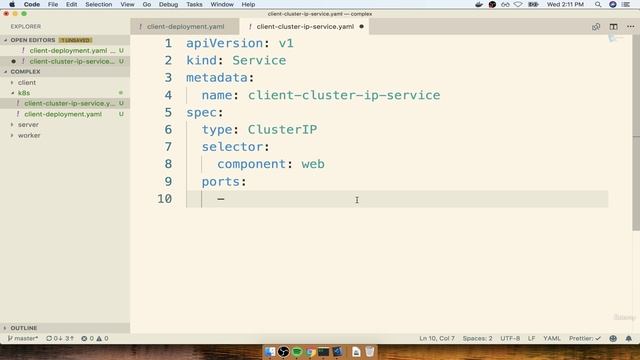Screen dimensions: 640x360
Task: Open the feedback smiley in status bar
Action: (x=613, y=338)
